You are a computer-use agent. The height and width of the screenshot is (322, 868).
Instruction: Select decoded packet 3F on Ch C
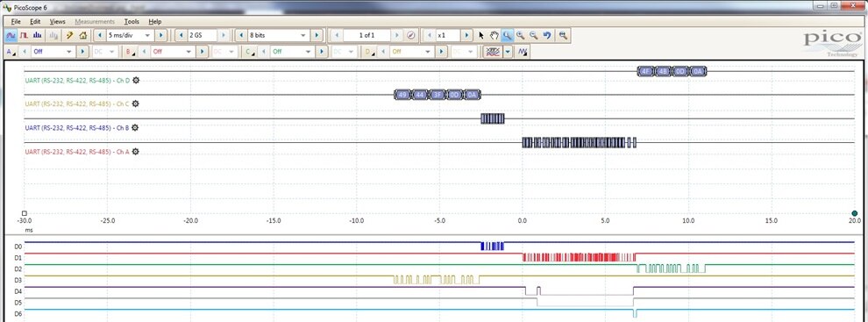point(438,95)
